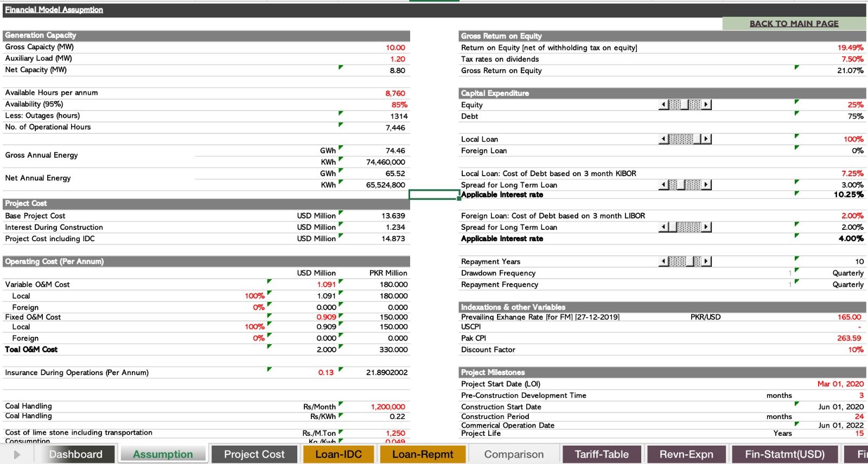Decrease Equity share with left scroll arrow

pos(663,105)
